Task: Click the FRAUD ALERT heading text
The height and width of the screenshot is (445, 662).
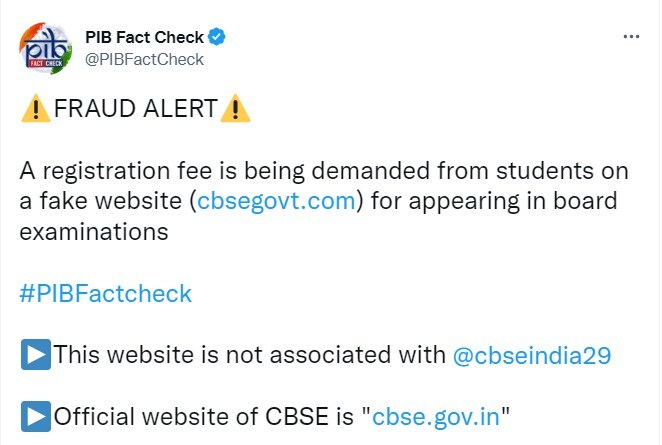Action: [132, 109]
